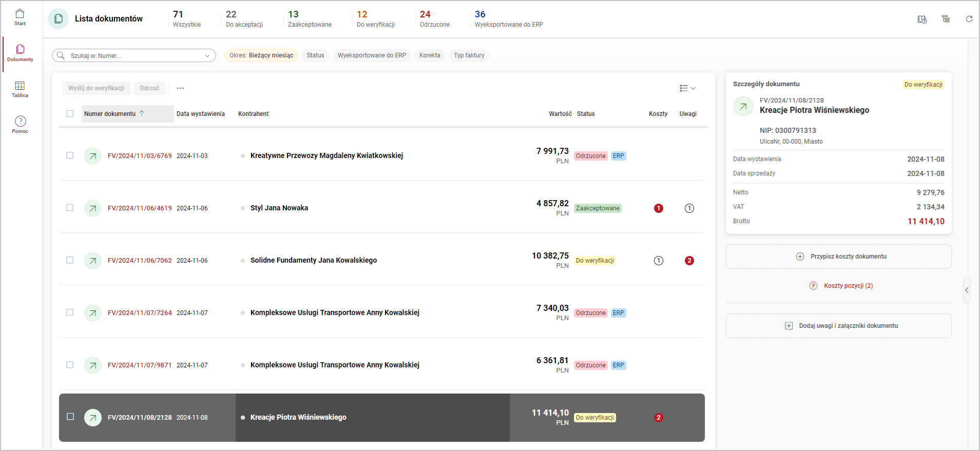Viewport: 980px width, 451px height.
Task: Open the list view options dropdown
Action: pyautogui.click(x=687, y=88)
